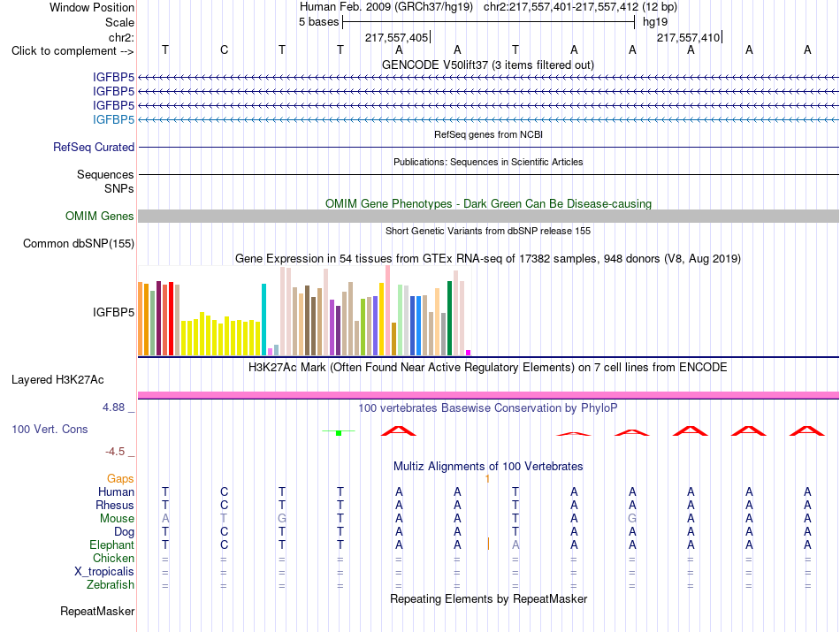Click the 'Human' alignment row label
Screen dimensions: 840x632
coord(116,491)
